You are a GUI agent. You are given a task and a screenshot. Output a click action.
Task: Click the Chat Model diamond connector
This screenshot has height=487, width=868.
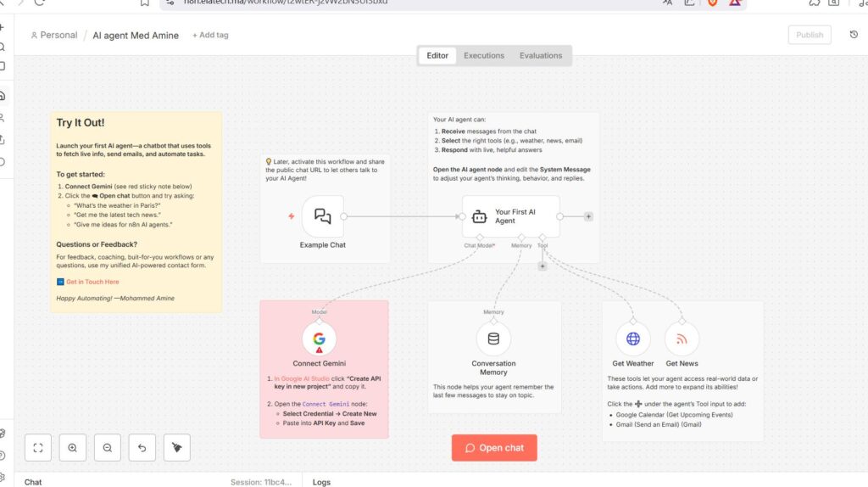[x=480, y=237]
